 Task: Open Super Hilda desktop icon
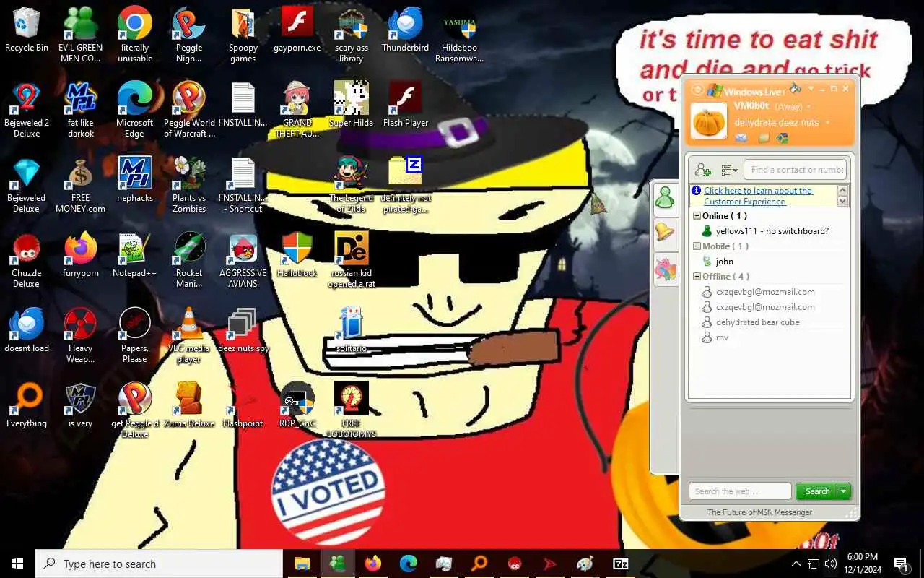[x=352, y=105]
